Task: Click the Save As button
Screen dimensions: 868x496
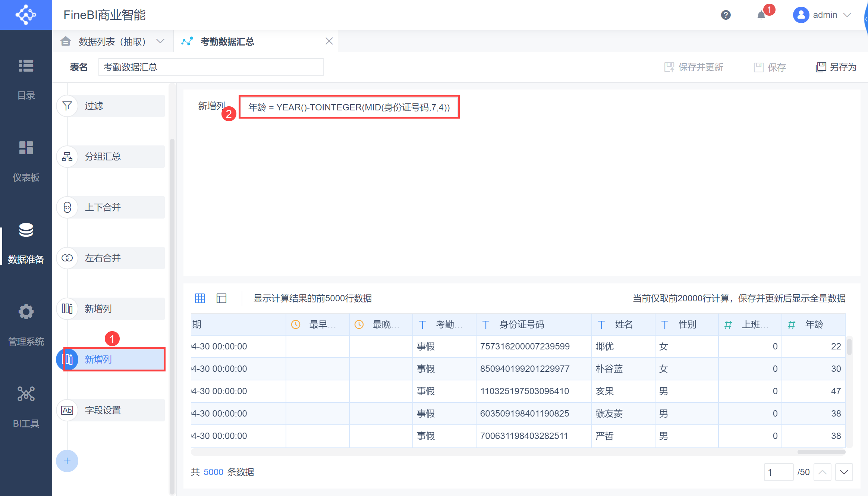Action: pos(836,67)
